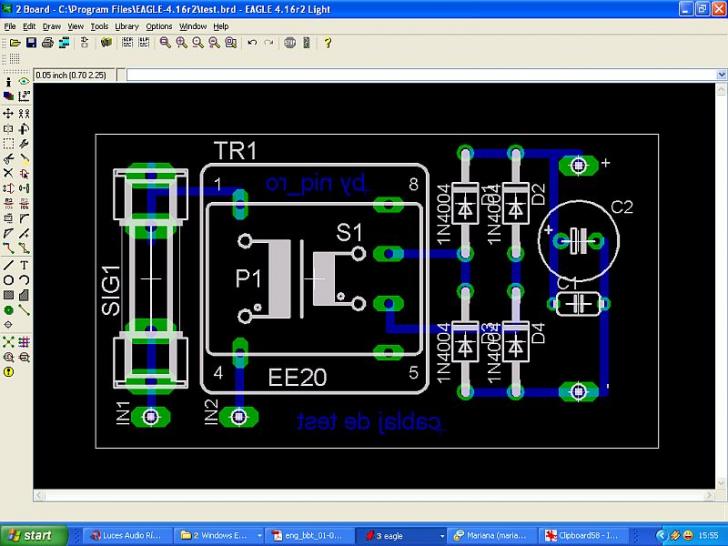Open help via question mark icon
The width and height of the screenshot is (728, 546).
click(327, 43)
